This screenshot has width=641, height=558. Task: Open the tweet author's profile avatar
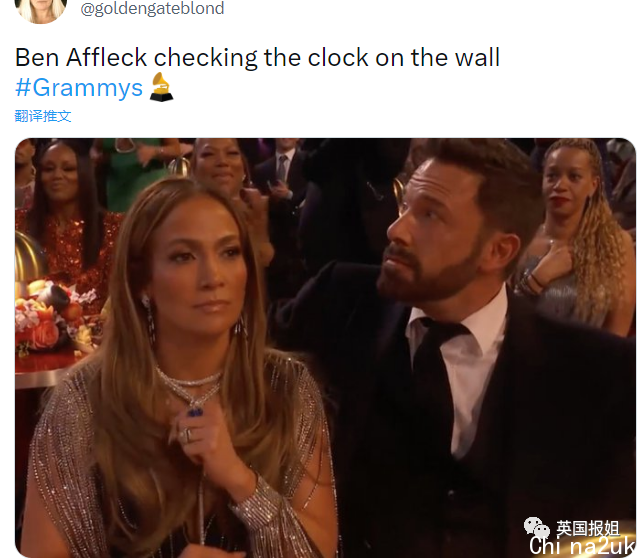[x=41, y=9]
